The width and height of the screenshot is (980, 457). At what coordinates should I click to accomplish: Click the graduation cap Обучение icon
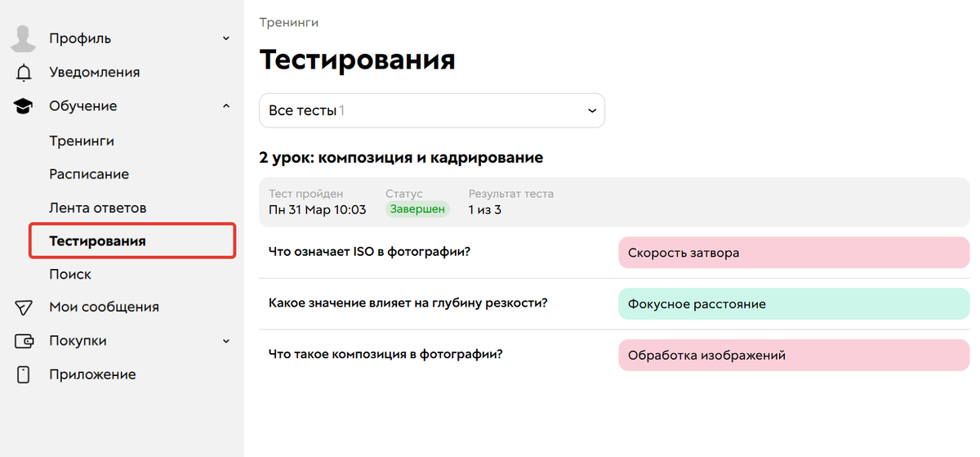pyautogui.click(x=24, y=106)
